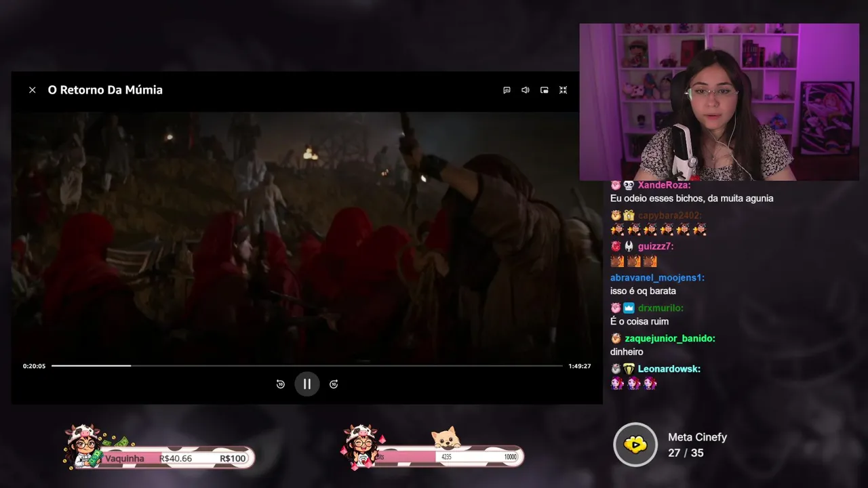Open drxmurilo's chat username

pyautogui.click(x=660, y=308)
